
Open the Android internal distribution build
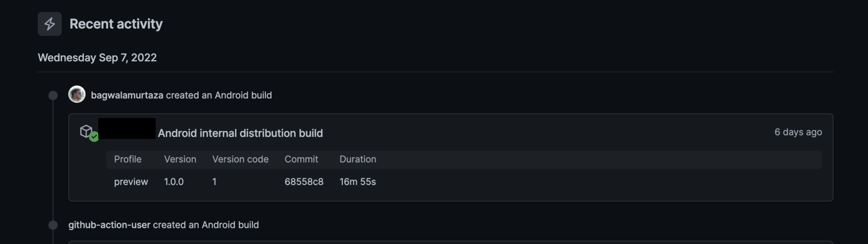pyautogui.click(x=240, y=133)
